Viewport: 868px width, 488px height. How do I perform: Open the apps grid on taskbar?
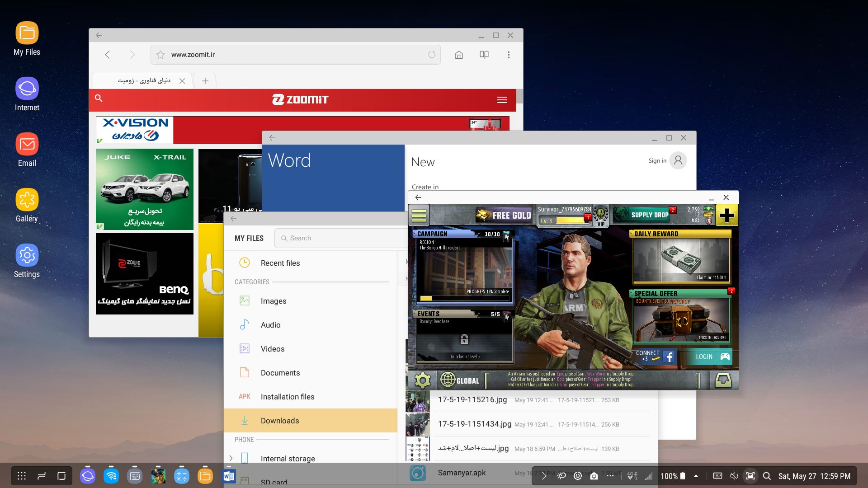(22, 476)
